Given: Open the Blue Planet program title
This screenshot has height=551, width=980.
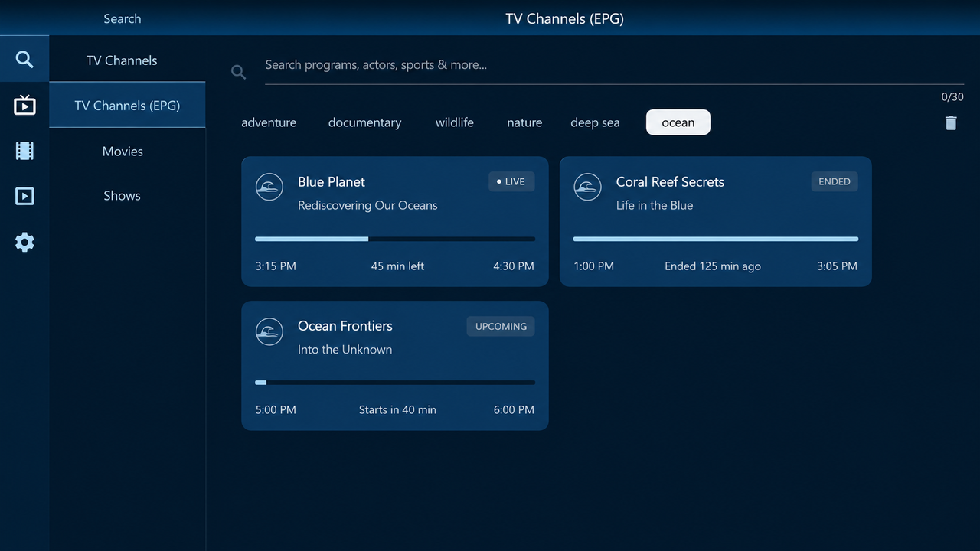Looking at the screenshot, I should (x=332, y=181).
